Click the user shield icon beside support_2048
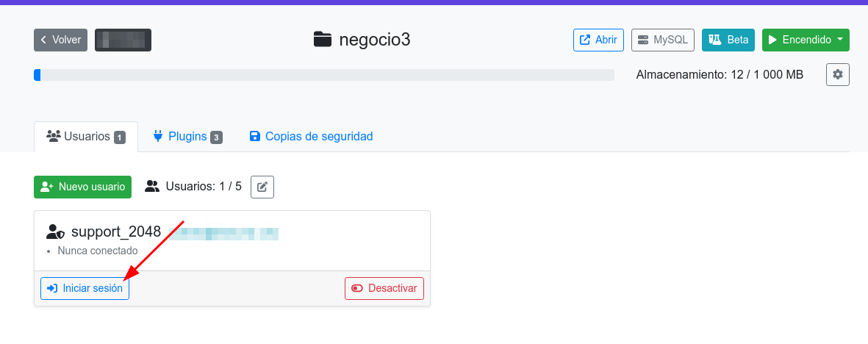Viewport: 868px width, 344px height. (55, 232)
